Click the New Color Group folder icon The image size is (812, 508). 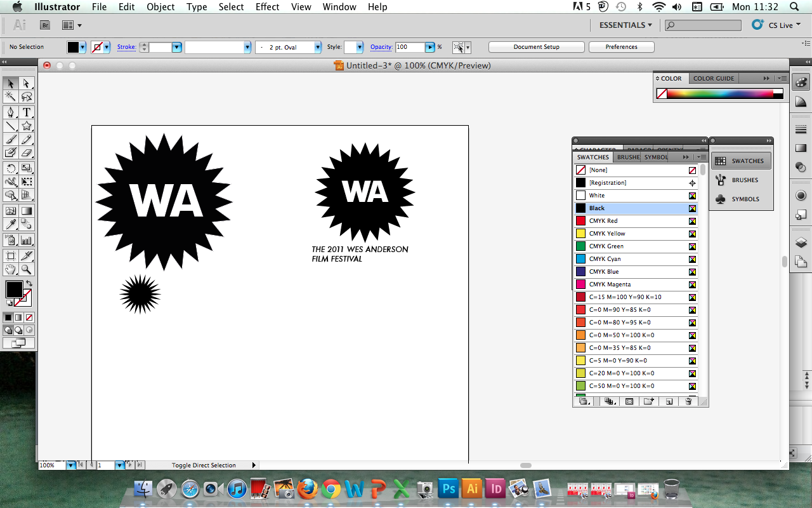648,401
